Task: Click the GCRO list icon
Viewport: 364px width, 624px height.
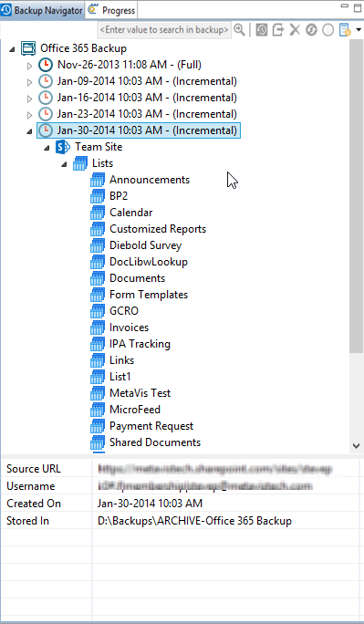Action: 98,311
